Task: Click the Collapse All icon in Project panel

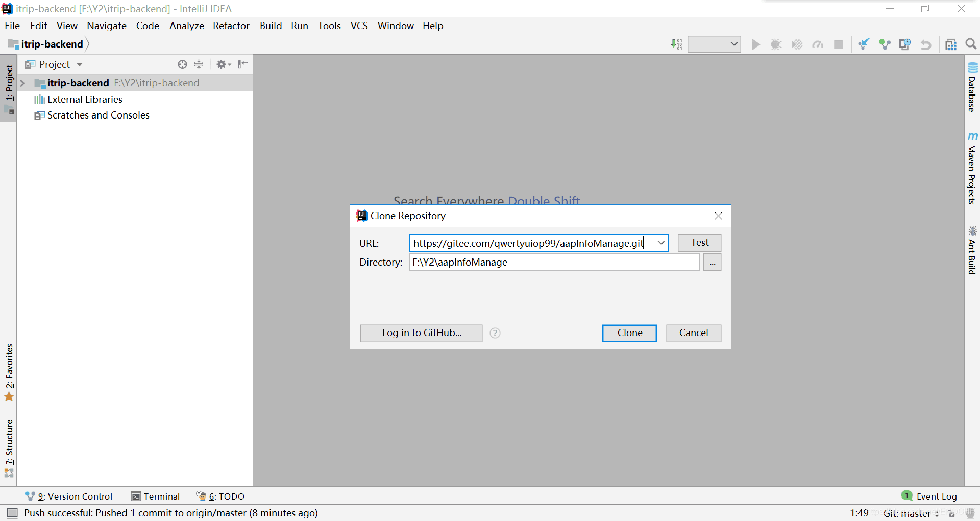Action: click(x=199, y=64)
